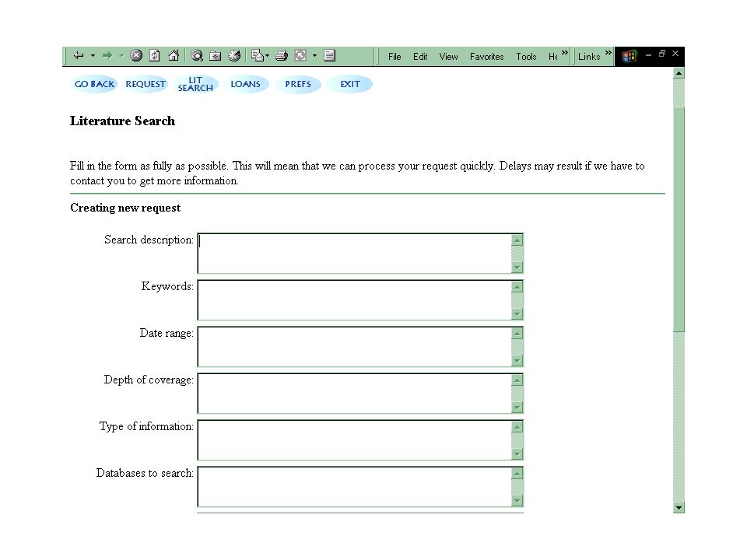Click inside the Type of information text area
The height and width of the screenshot is (560, 747).
point(355,440)
